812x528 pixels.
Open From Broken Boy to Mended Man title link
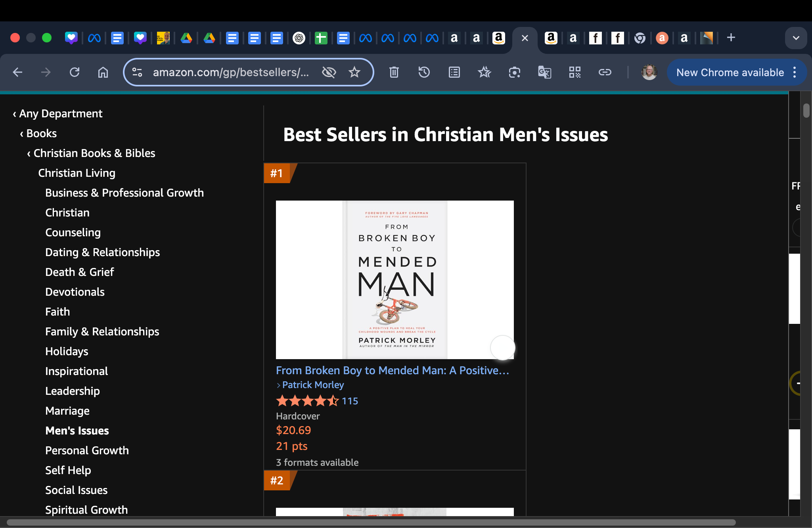[392, 370]
